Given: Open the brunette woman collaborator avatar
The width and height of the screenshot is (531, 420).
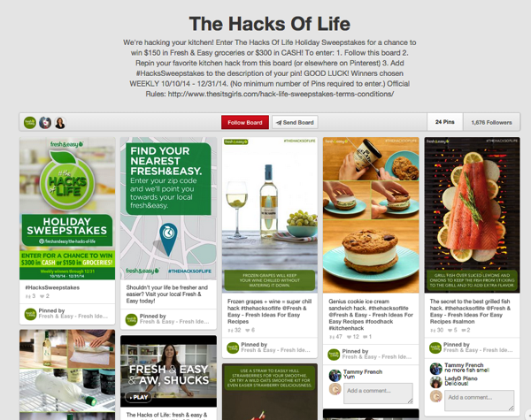Looking at the screenshot, I should click(60, 123).
